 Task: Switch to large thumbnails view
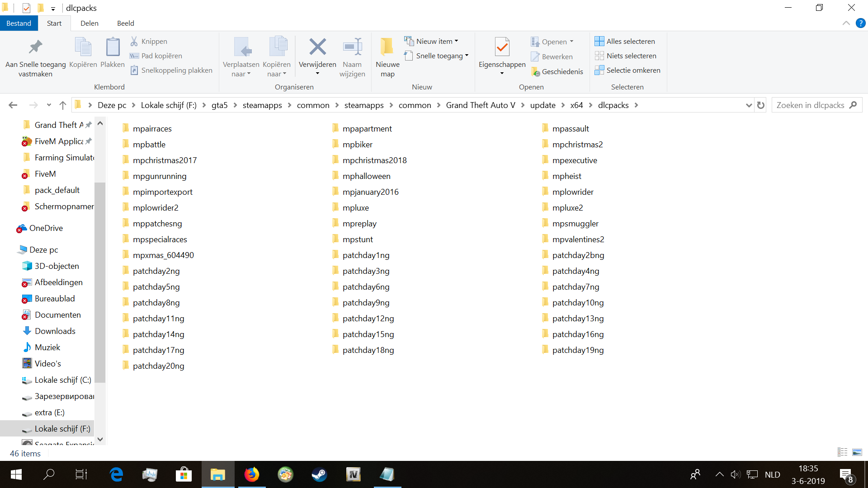(x=857, y=452)
